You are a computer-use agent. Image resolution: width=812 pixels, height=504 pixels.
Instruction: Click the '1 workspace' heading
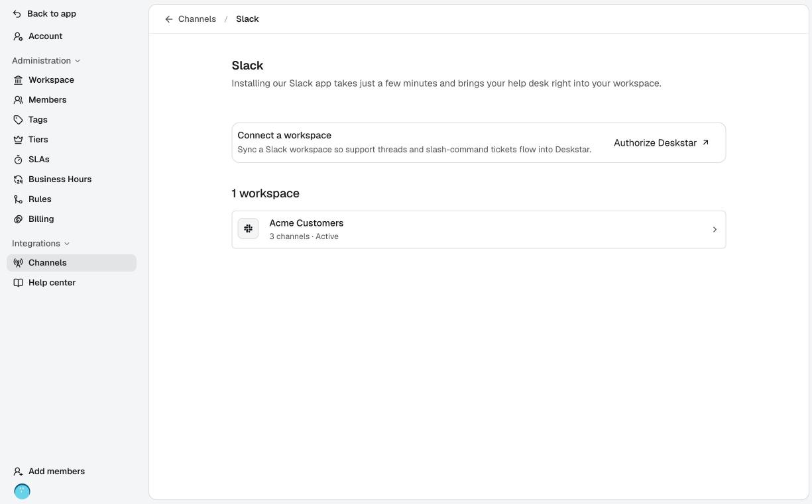265,193
